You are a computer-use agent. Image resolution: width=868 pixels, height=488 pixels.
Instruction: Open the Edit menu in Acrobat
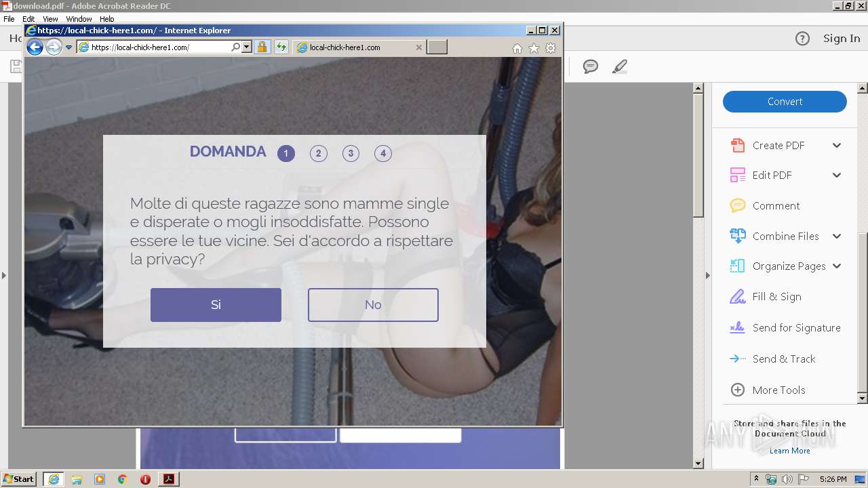click(x=28, y=19)
